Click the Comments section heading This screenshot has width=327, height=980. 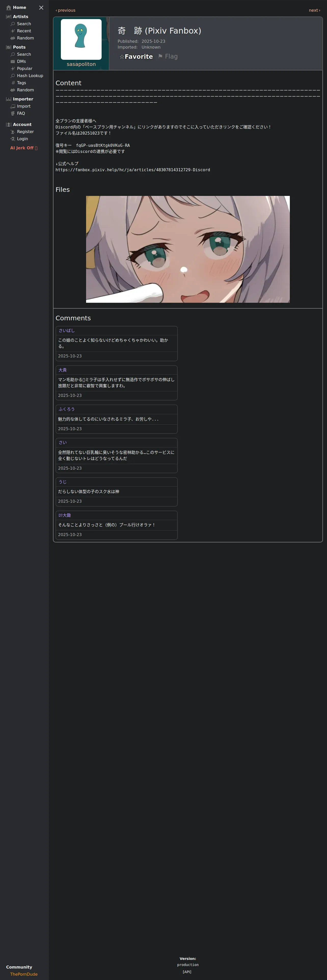[x=73, y=318]
